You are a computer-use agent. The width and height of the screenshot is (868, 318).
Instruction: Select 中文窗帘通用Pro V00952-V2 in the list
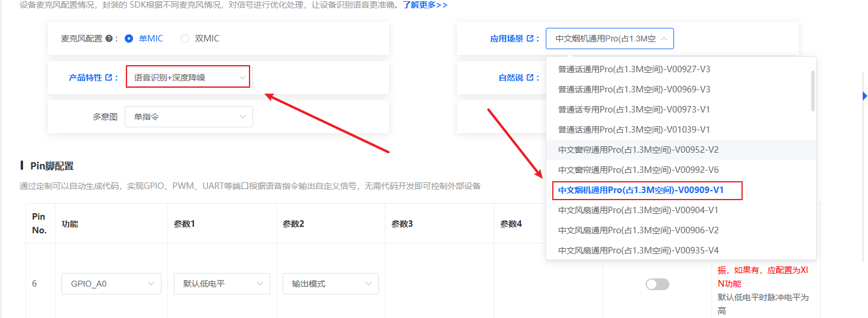pos(638,150)
